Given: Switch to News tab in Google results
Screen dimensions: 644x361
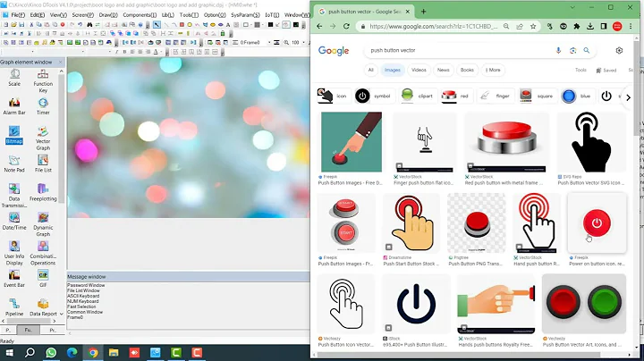Looking at the screenshot, I should [443, 71].
